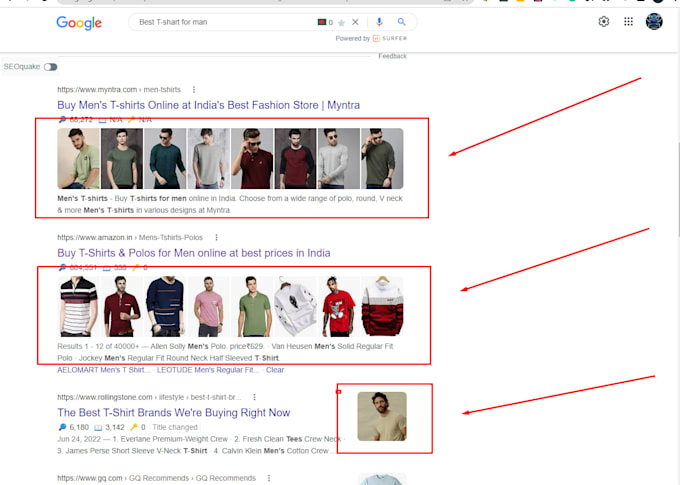This screenshot has height=485, width=680.
Task: Toggle the SEOquake switch
Action: coord(51,67)
